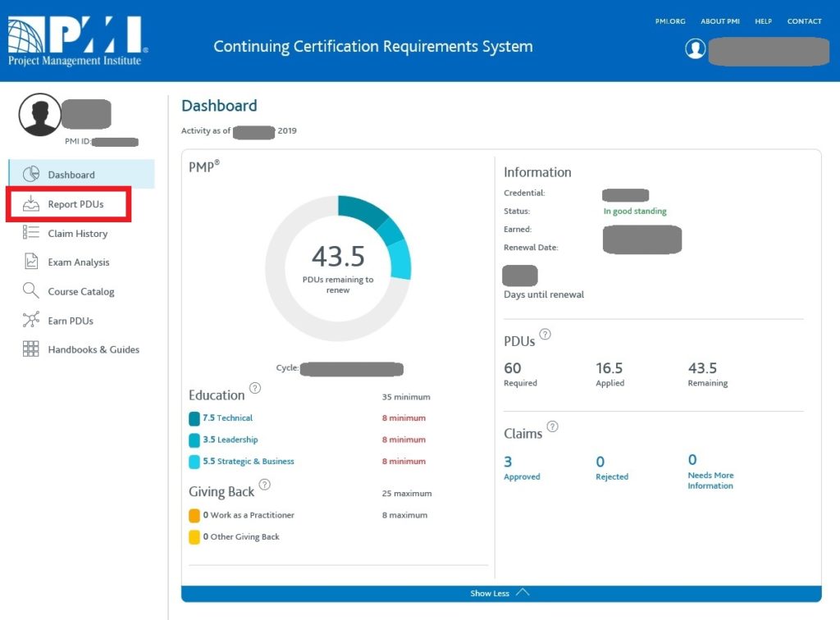Open Handbooks & Guides from sidebar
The width and height of the screenshot is (840, 620).
94,349
